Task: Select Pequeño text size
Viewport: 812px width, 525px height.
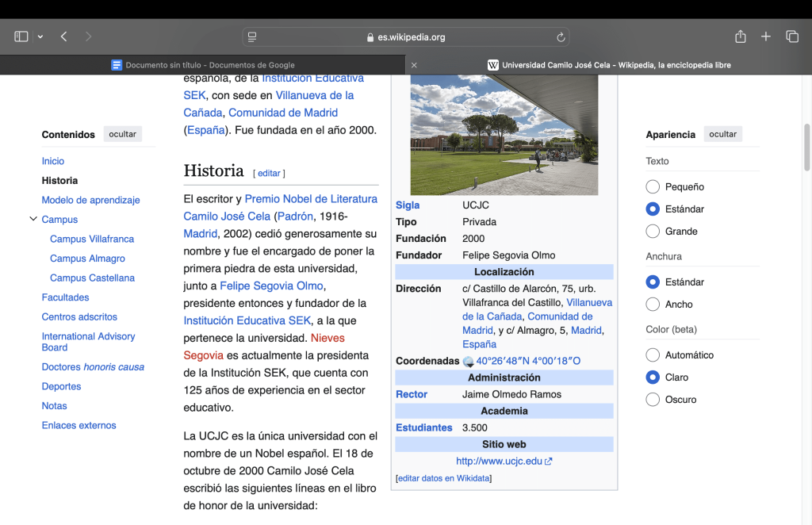Action: click(653, 186)
